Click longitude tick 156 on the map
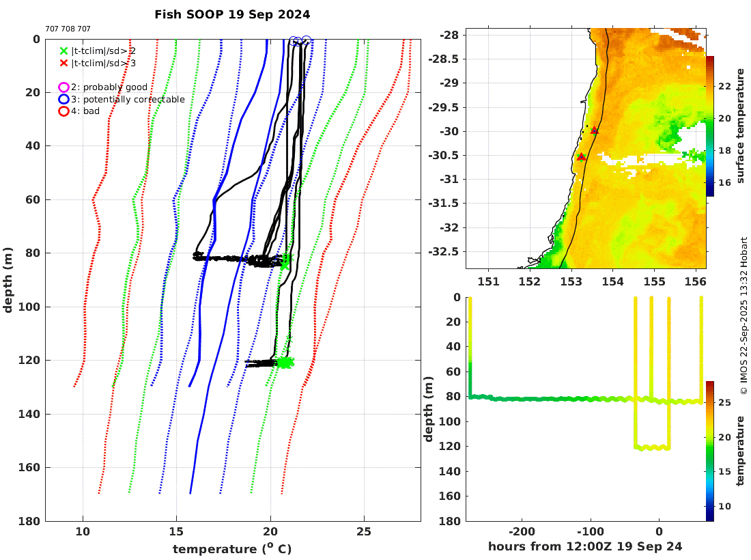 pos(696,281)
